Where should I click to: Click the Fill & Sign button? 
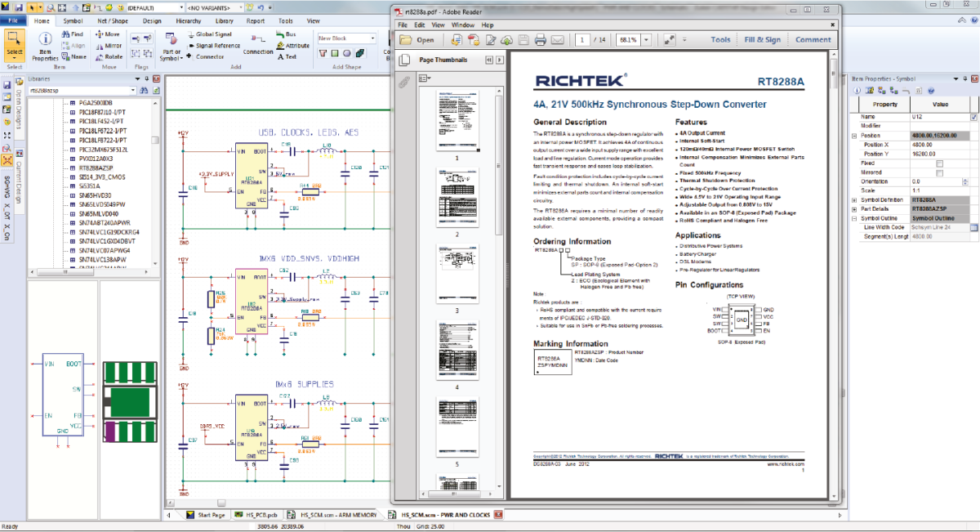[x=763, y=38]
